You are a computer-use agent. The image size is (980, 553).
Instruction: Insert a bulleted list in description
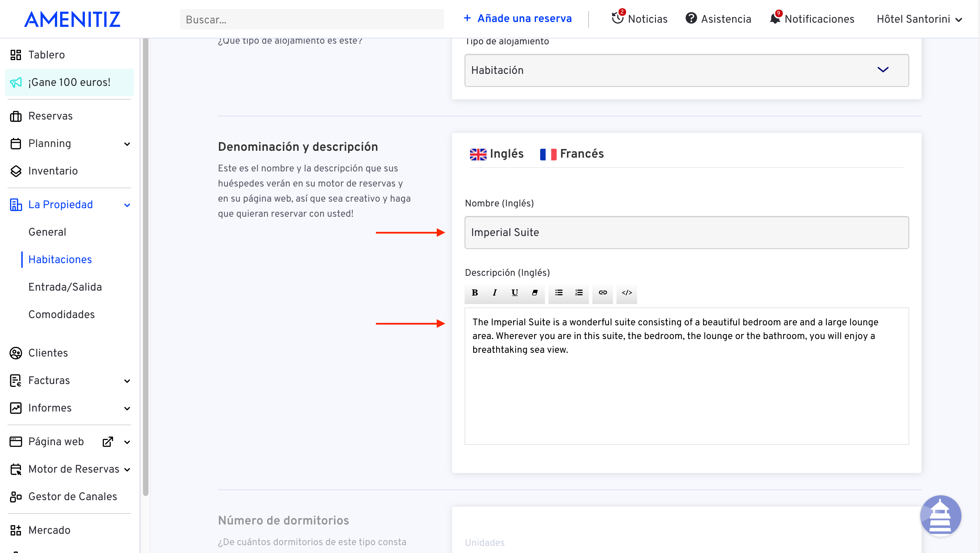coord(558,293)
